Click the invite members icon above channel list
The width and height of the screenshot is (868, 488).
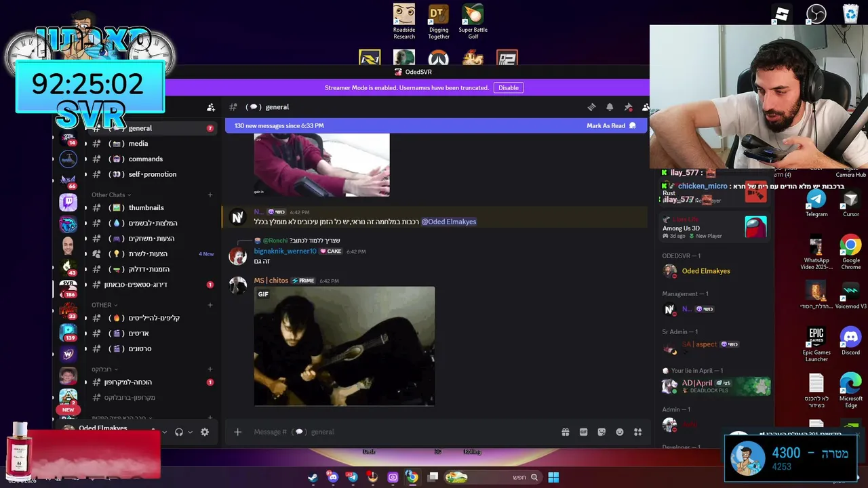pyautogui.click(x=211, y=107)
